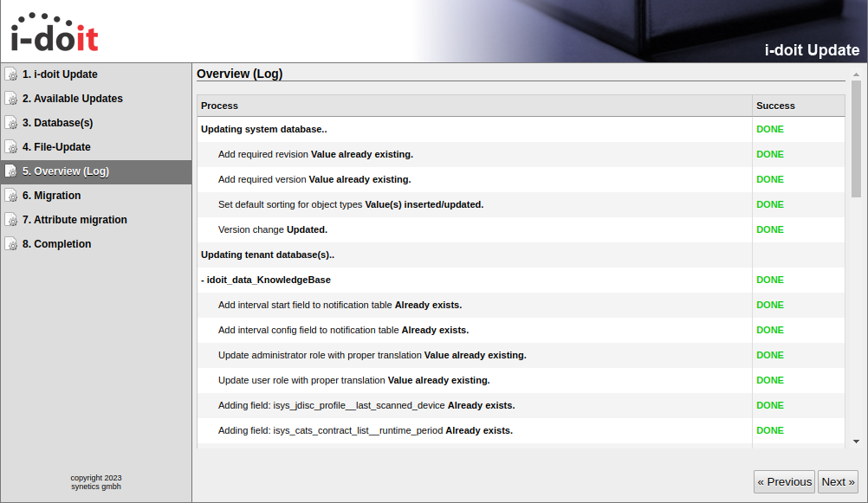Click DONE status for 'isys_cats_contract_list' field
The width and height of the screenshot is (868, 503).
point(770,430)
